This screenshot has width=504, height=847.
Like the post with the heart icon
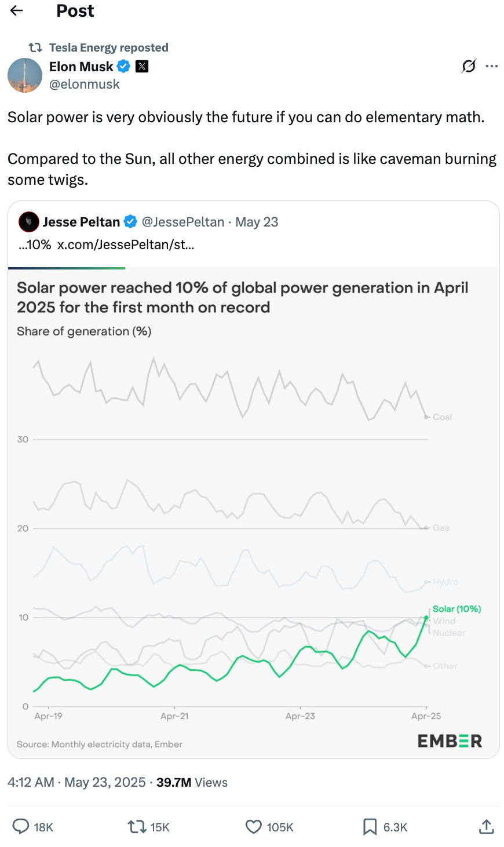coord(254,826)
